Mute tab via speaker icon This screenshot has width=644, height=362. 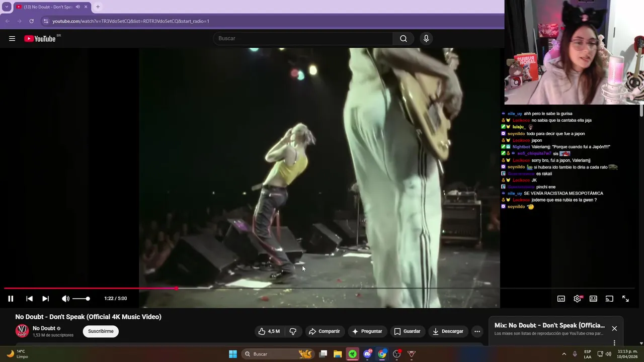[x=77, y=7]
